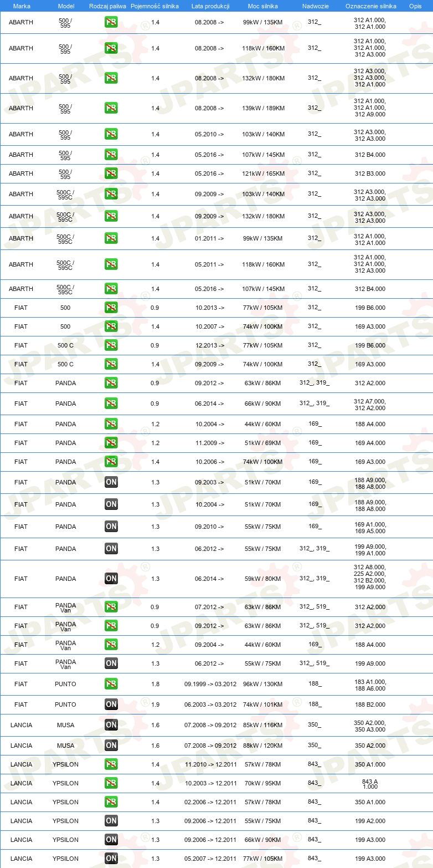The width and height of the screenshot is (433, 868).
Task: Click petrol icon in Abarth 500/595 05.2010 row
Action: 111,134
